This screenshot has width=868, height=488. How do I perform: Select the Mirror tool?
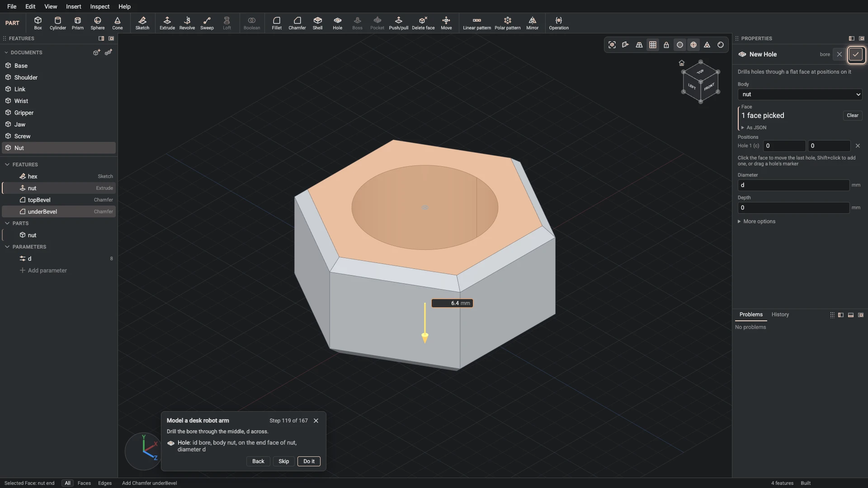pyautogui.click(x=533, y=23)
